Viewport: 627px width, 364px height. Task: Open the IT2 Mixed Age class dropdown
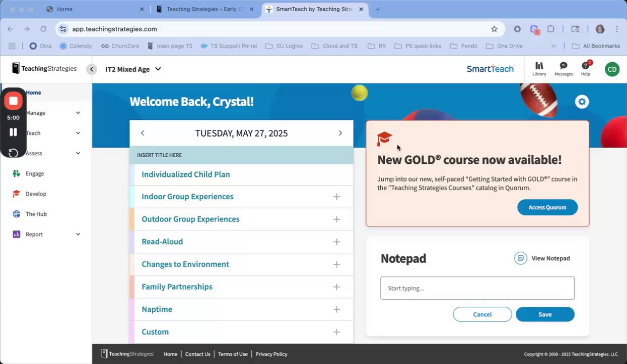pos(133,69)
